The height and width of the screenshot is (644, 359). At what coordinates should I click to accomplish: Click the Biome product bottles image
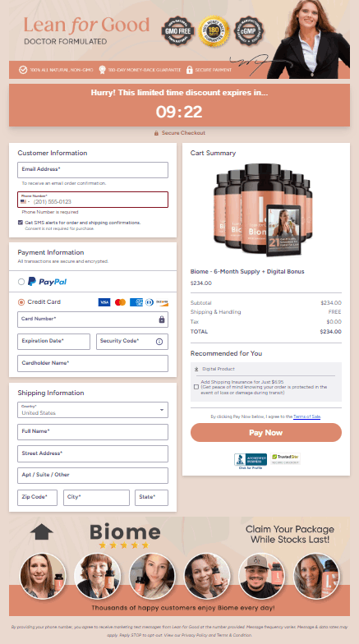(263, 210)
